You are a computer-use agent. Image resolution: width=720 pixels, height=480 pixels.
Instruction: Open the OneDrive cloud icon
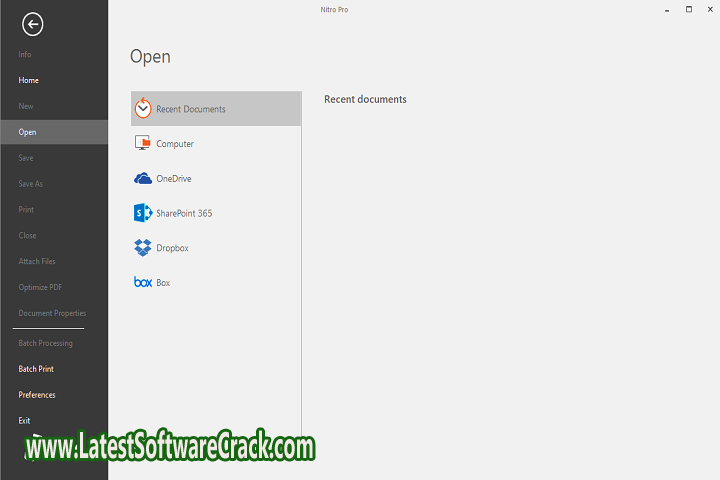[x=143, y=178]
